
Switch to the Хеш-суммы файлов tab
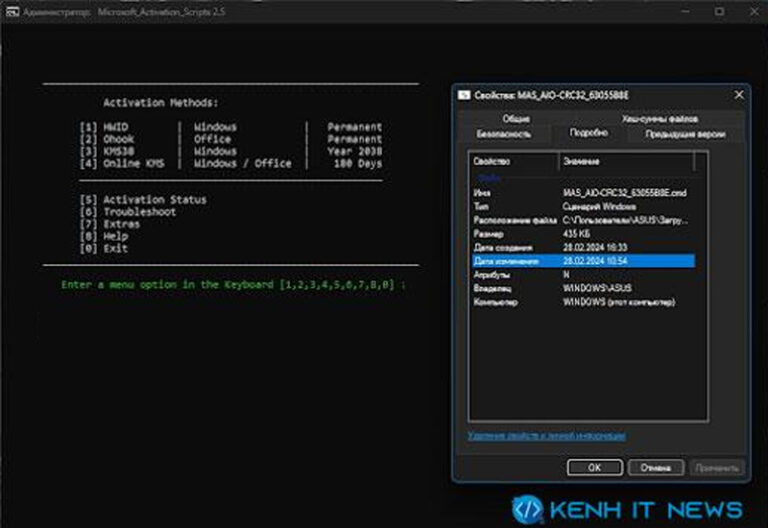[x=659, y=119]
